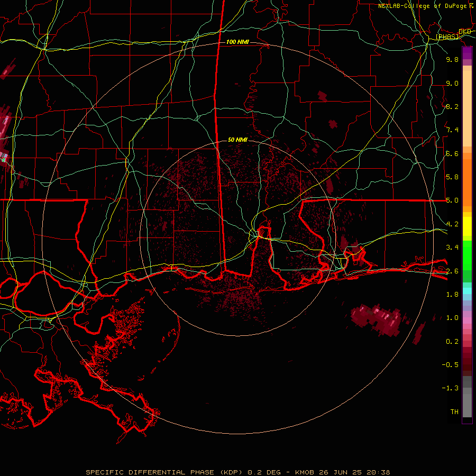Click the 4.2 scale label
Viewport: 476px width, 476px height.
coord(452,224)
